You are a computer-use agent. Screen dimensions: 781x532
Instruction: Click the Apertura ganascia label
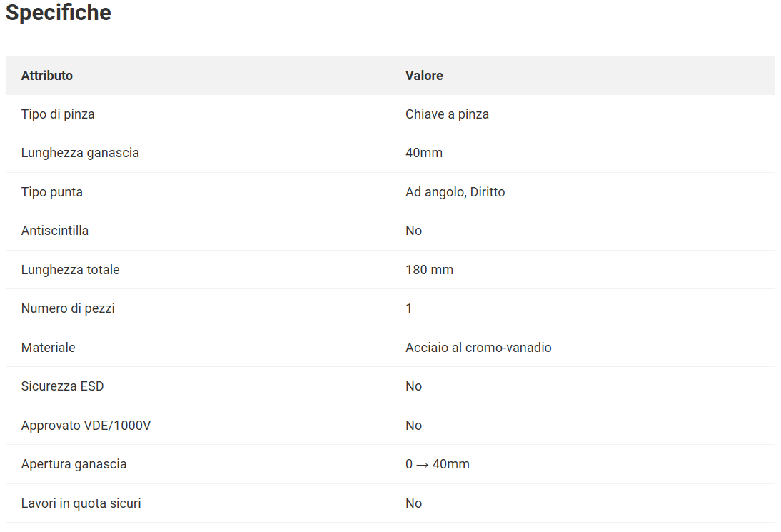coord(74,464)
